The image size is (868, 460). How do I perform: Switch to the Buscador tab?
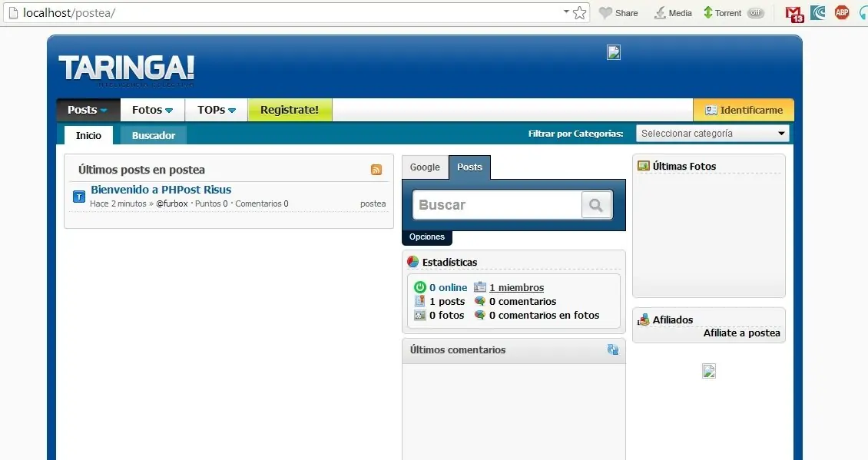[x=154, y=136]
